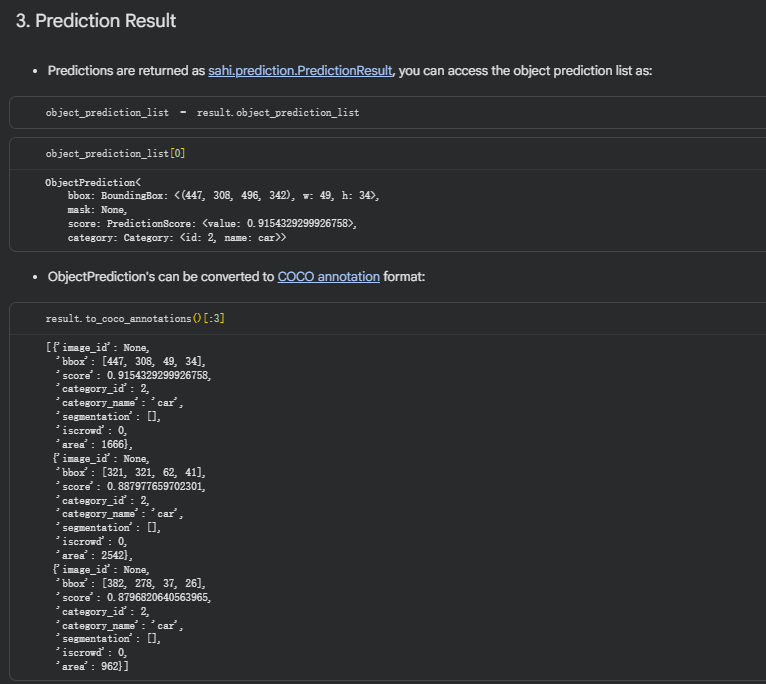Image resolution: width=766 pixels, height=684 pixels.
Task: Click the bbox [382, 278, 37, 26] line
Action: 130,584
